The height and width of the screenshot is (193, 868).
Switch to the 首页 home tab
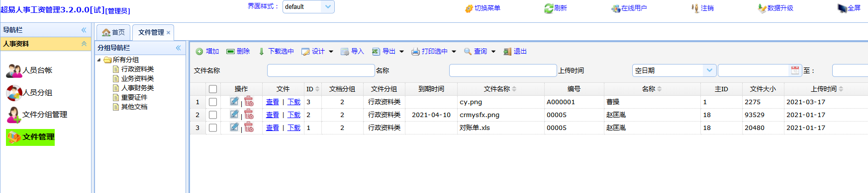pos(113,32)
